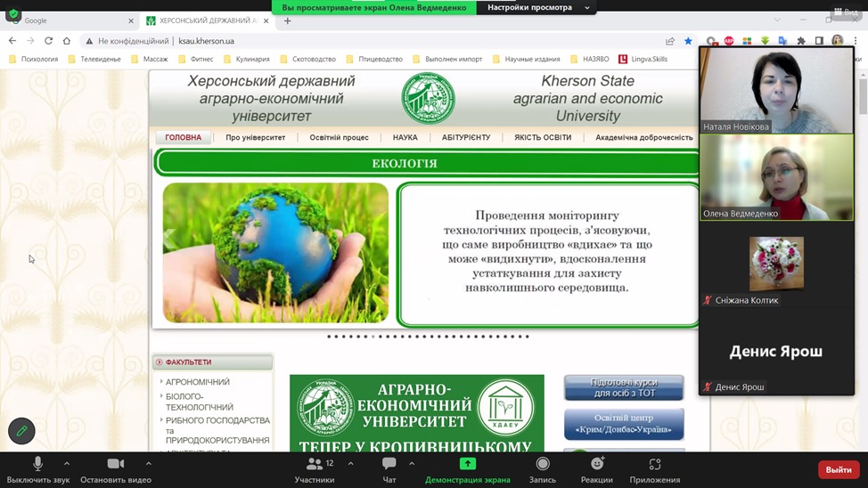Go forward in browser

coord(30,40)
